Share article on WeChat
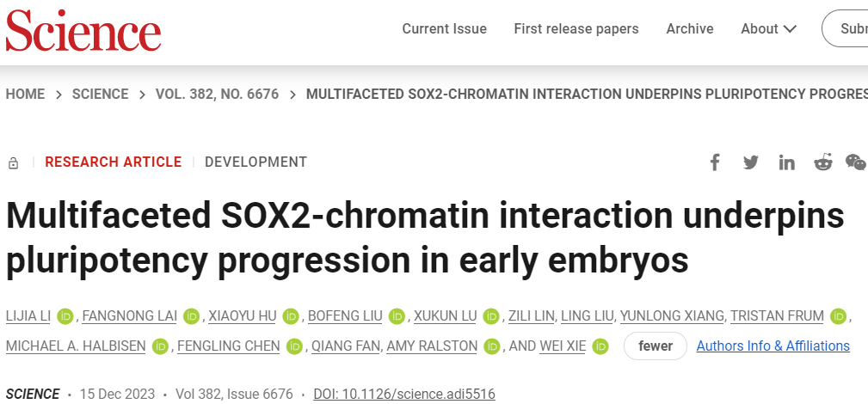 856,162
